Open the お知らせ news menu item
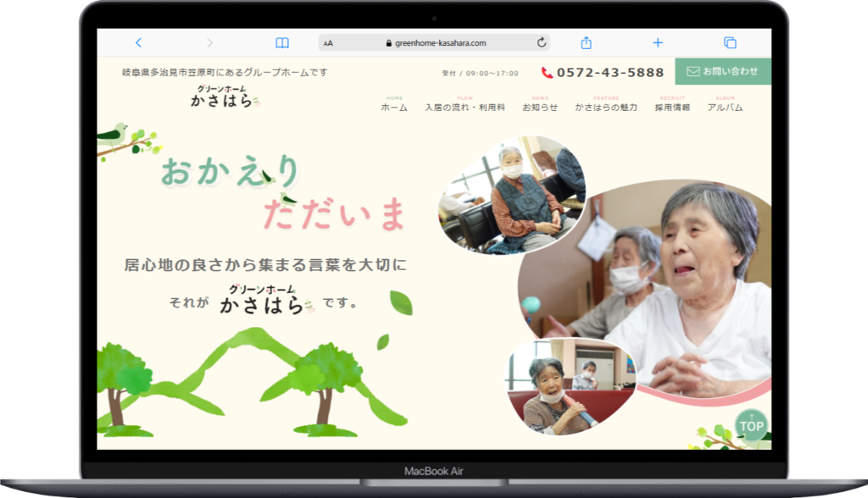 [540, 104]
